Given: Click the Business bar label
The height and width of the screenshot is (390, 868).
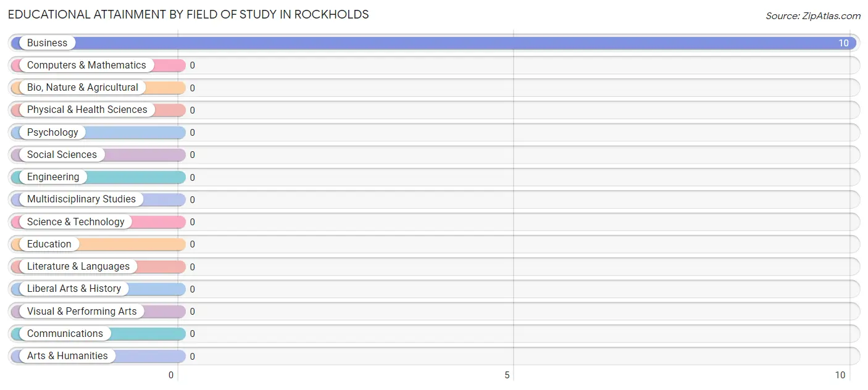Looking at the screenshot, I should (47, 43).
